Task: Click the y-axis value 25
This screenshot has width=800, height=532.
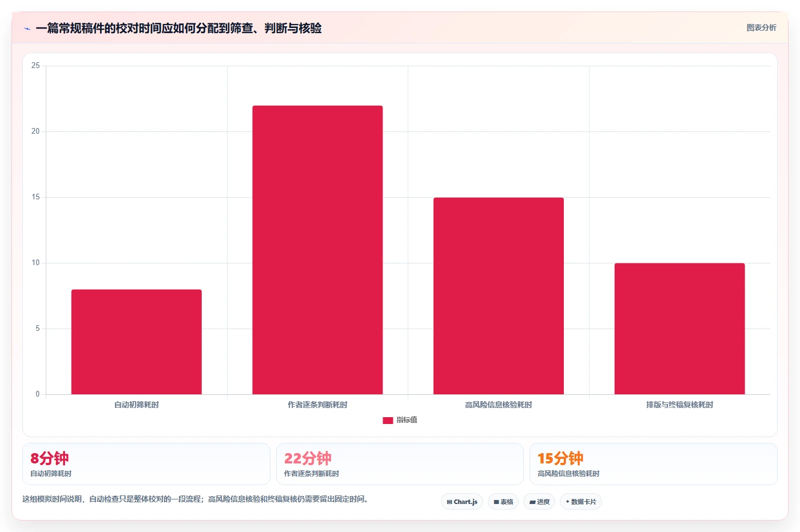Action: click(35, 66)
